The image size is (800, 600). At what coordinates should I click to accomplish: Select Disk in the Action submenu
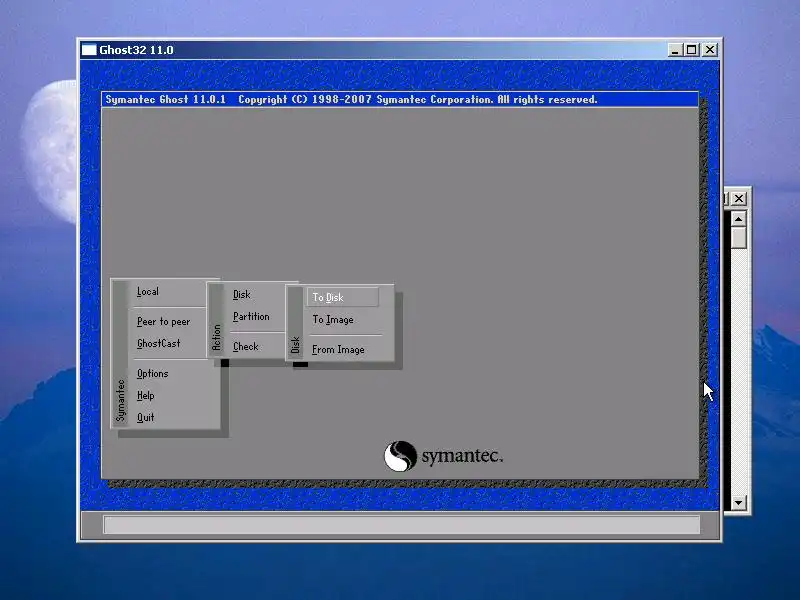(241, 294)
